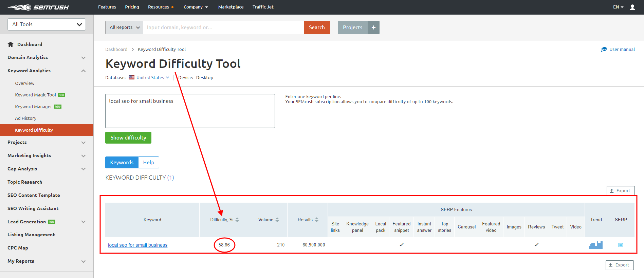Viewport: 644px width, 278px height.
Task: Open SEO Content Template
Action: pos(34,196)
